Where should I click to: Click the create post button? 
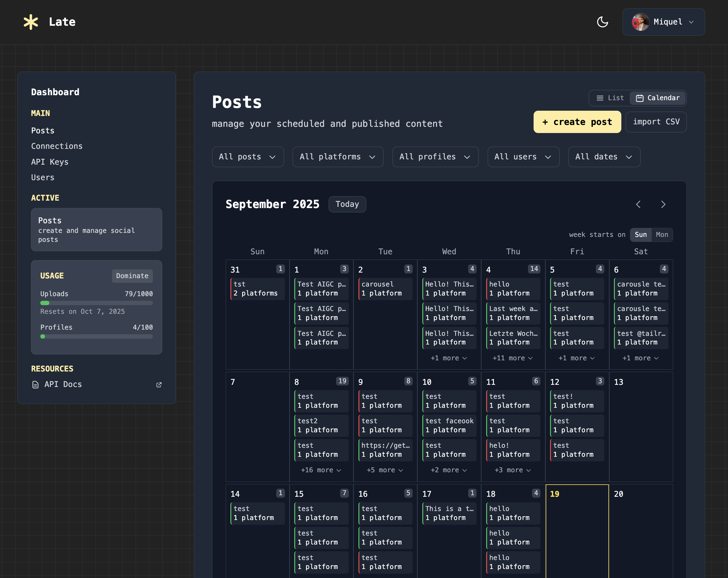[x=577, y=122]
